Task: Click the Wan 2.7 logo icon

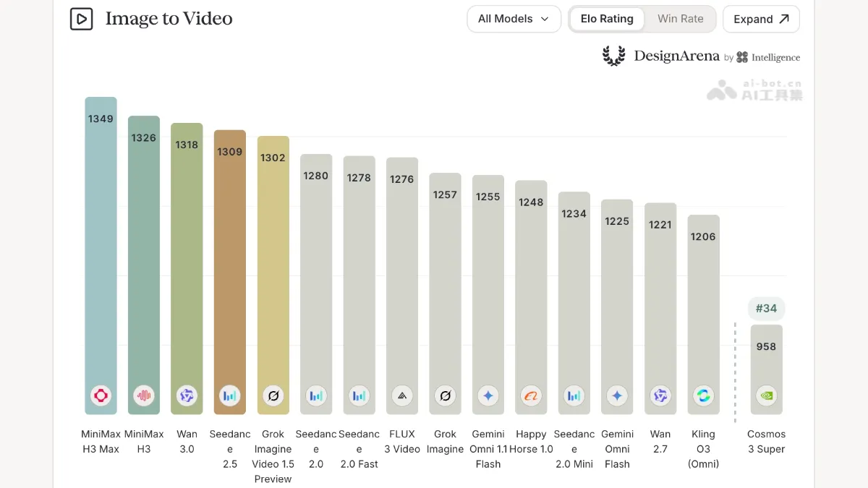Action: pyautogui.click(x=660, y=395)
